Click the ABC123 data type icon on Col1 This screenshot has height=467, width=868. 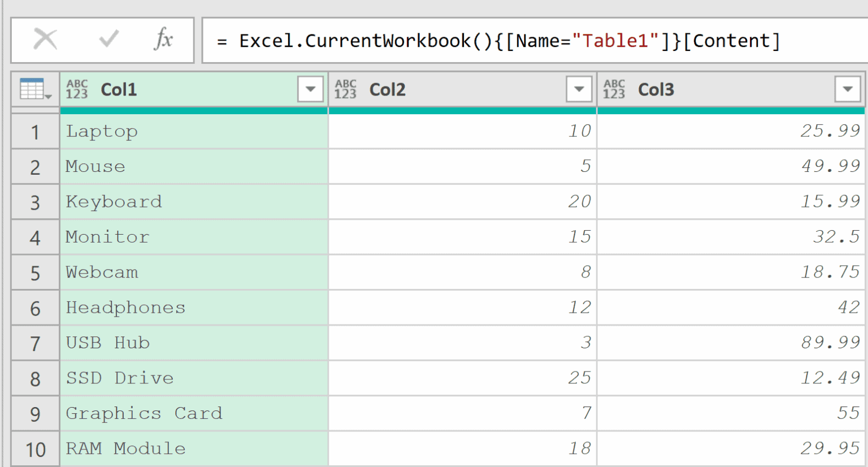(x=77, y=89)
